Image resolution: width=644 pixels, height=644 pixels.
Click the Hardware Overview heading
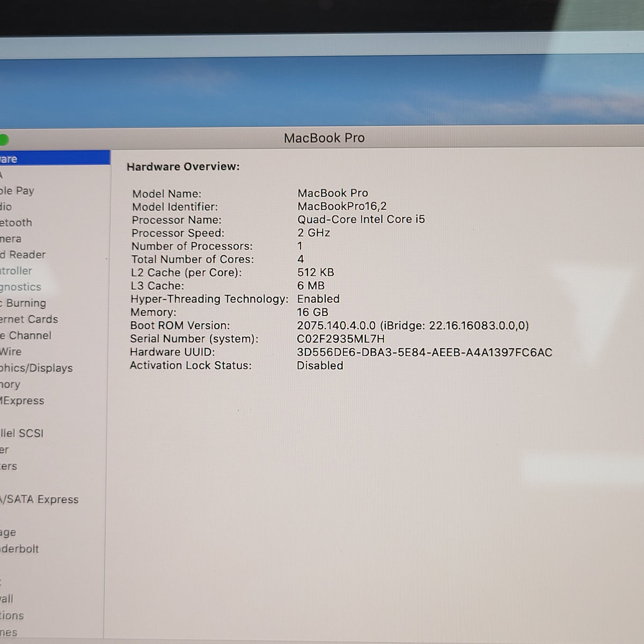tap(183, 166)
